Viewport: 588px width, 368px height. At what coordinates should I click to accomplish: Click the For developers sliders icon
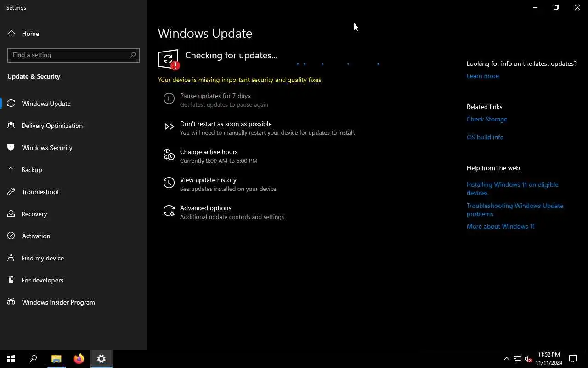(11, 280)
